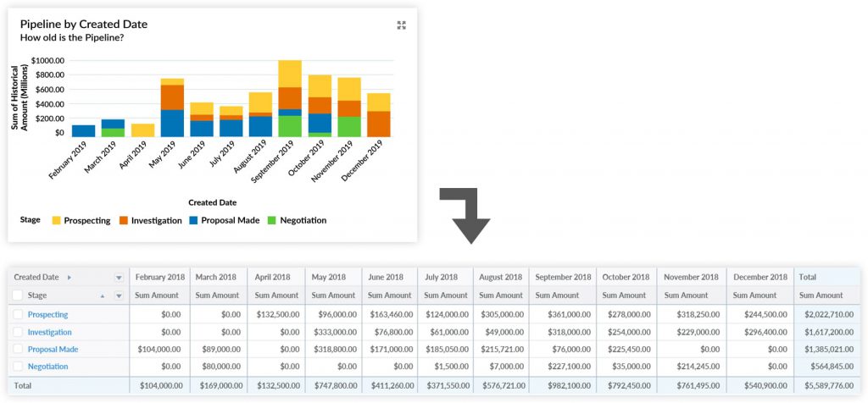The height and width of the screenshot is (403, 868).
Task: Click the yellow Prospecting legend swatch
Action: click(56, 220)
